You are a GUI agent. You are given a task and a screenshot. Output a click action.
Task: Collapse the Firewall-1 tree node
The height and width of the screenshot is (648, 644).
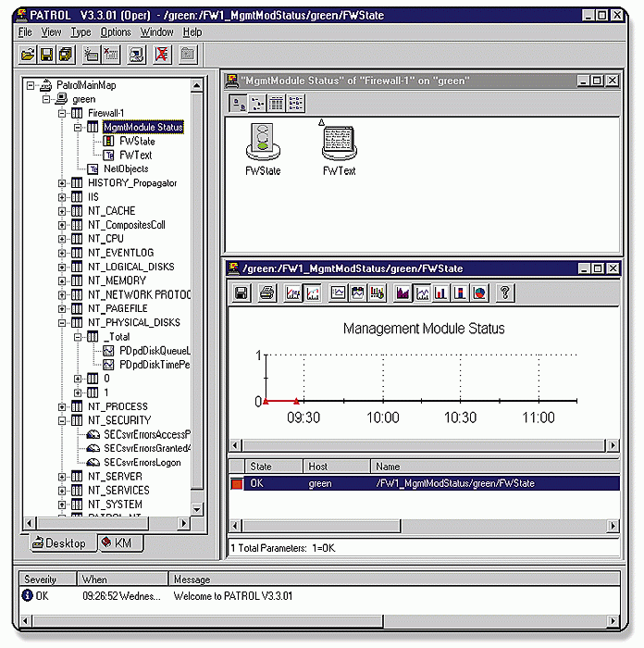[62, 113]
